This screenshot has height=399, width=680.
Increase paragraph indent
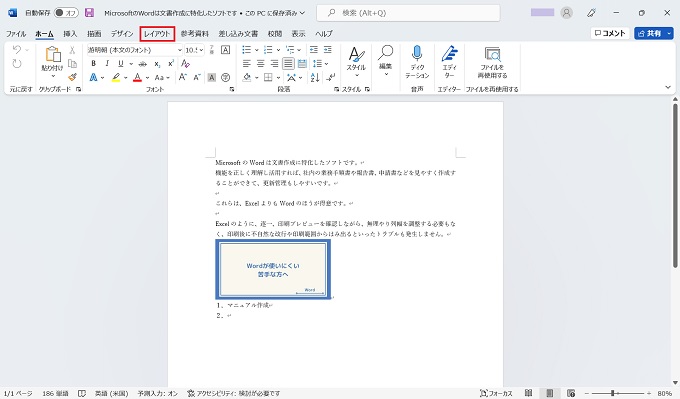click(x=328, y=50)
